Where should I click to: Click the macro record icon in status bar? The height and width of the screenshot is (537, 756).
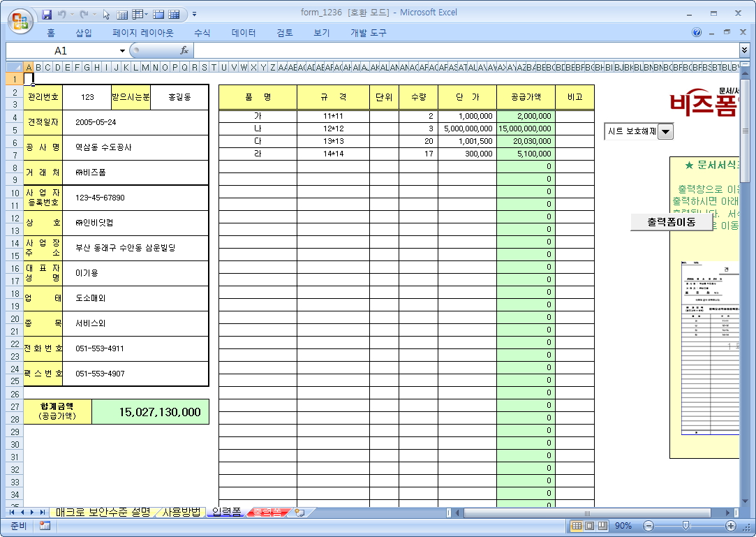tap(45, 526)
